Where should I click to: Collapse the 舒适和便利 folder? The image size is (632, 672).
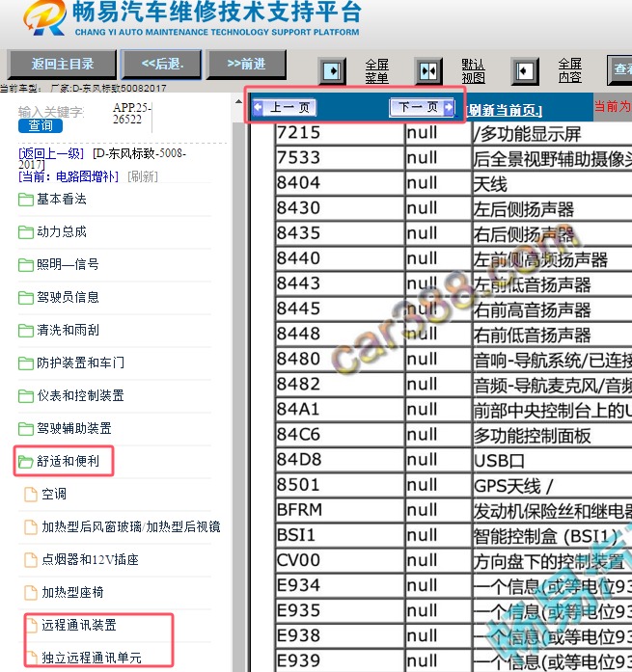(x=59, y=461)
